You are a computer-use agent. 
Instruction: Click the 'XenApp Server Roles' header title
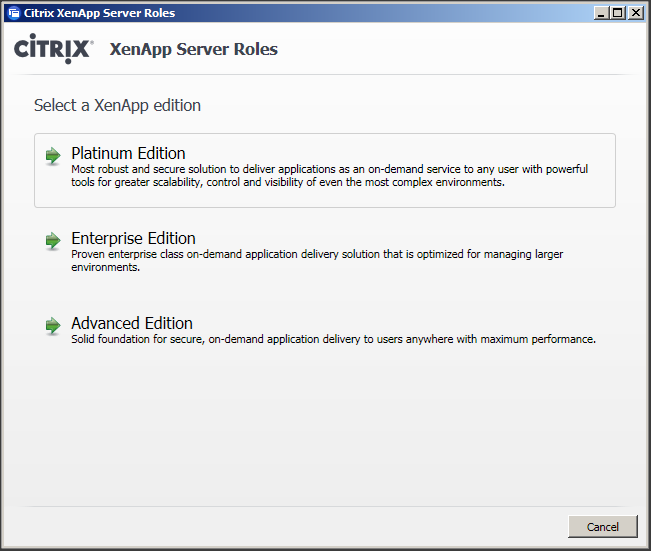pos(193,49)
